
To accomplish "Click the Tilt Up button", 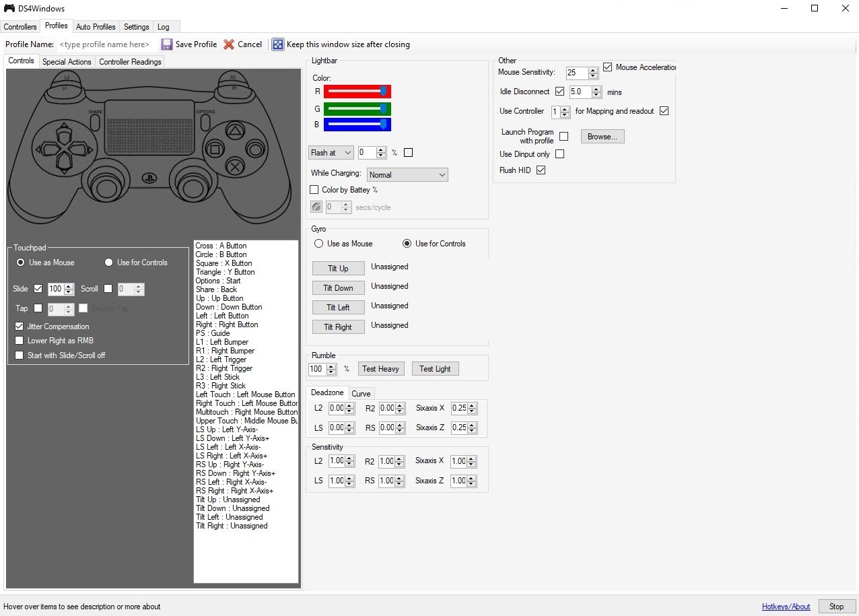I will coord(338,268).
